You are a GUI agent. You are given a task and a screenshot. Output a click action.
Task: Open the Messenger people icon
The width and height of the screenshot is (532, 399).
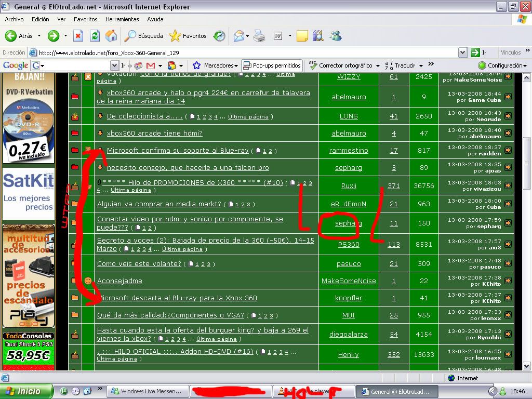[x=336, y=36]
